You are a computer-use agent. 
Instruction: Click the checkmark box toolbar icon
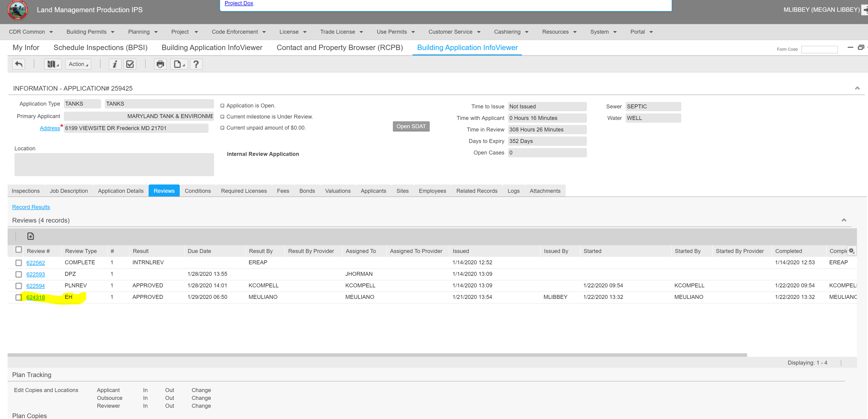coord(130,64)
